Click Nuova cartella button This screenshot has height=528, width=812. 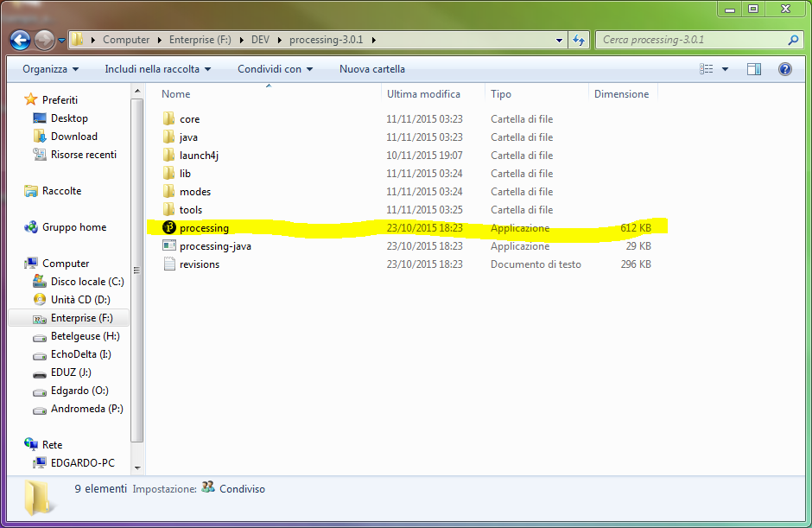pyautogui.click(x=371, y=69)
